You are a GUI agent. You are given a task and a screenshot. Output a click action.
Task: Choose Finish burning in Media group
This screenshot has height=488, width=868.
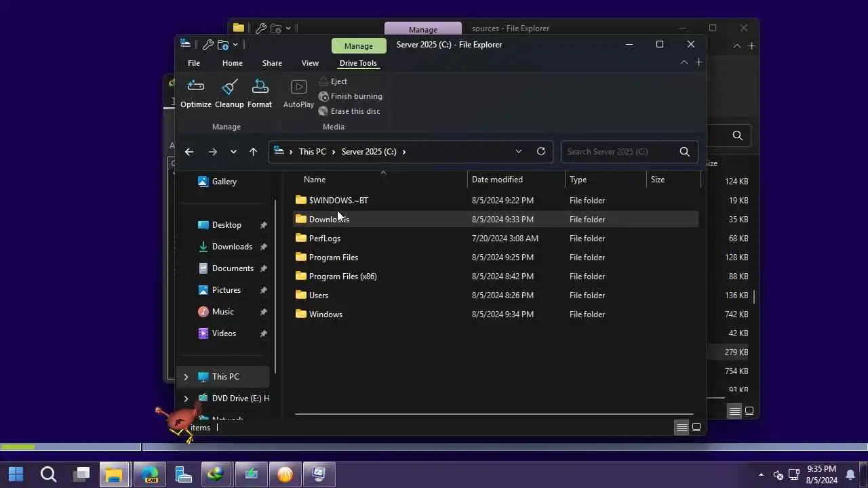pos(351,96)
